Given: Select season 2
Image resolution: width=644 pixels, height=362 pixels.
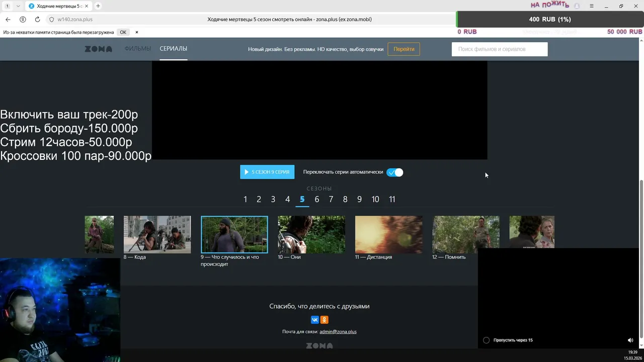Looking at the screenshot, I should [259, 199].
